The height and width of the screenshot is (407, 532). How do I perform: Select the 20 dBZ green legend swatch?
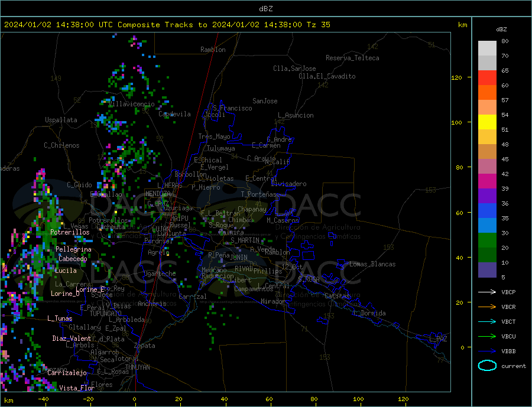(487, 240)
